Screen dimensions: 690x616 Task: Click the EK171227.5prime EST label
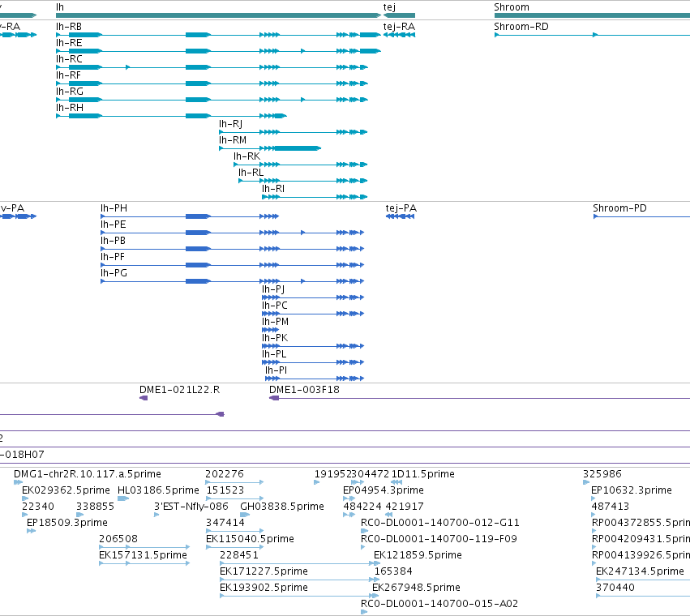click(x=264, y=572)
